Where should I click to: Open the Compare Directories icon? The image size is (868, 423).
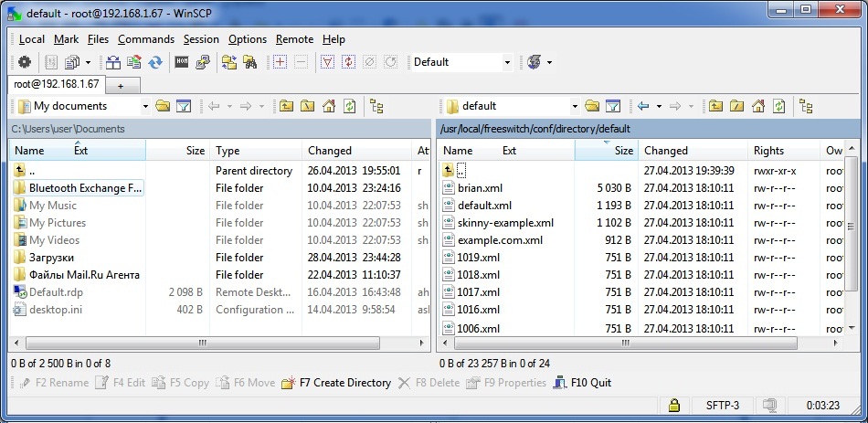click(113, 62)
